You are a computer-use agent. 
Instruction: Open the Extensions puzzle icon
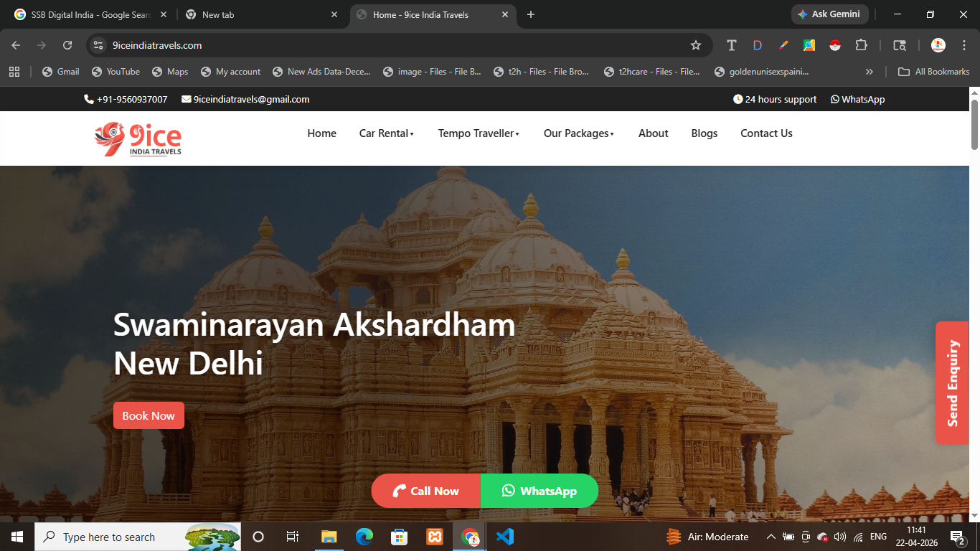(x=861, y=45)
